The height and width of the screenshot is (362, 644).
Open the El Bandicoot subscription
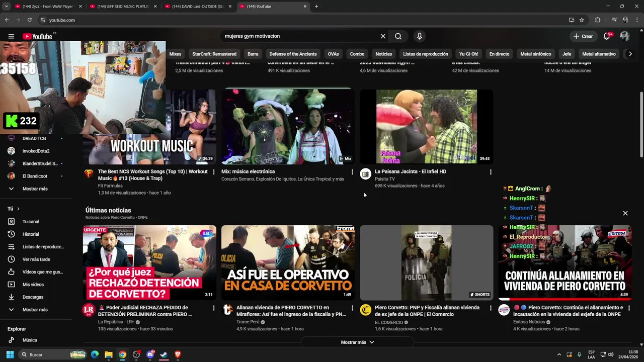(x=35, y=176)
